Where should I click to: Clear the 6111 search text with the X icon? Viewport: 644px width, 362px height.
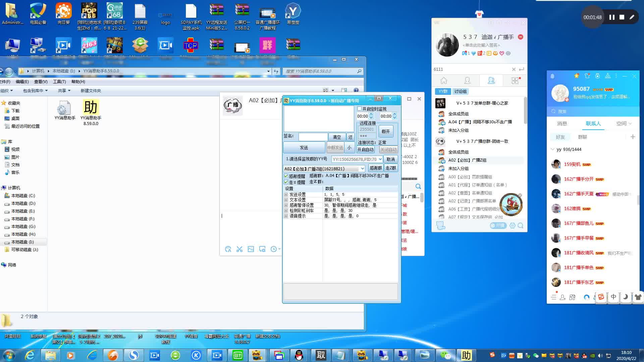[x=514, y=69]
